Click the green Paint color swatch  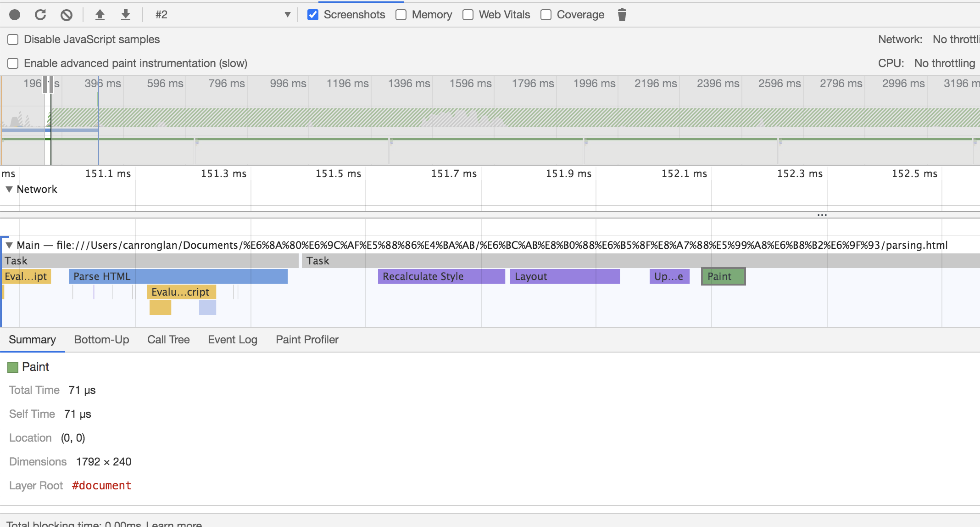[x=13, y=367]
